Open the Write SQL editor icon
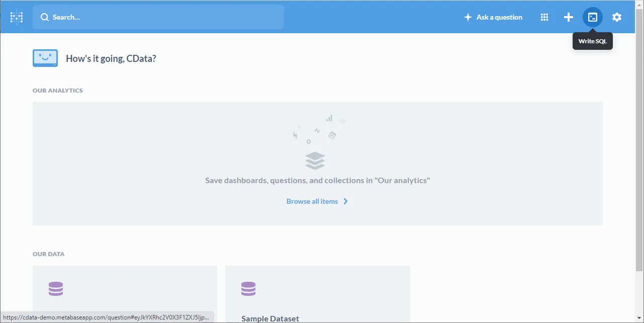This screenshot has width=644, height=323. coord(593,17)
